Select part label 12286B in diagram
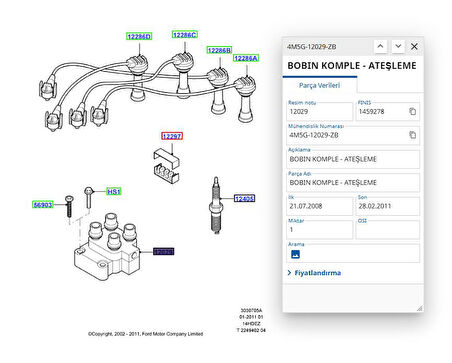 click(219, 50)
